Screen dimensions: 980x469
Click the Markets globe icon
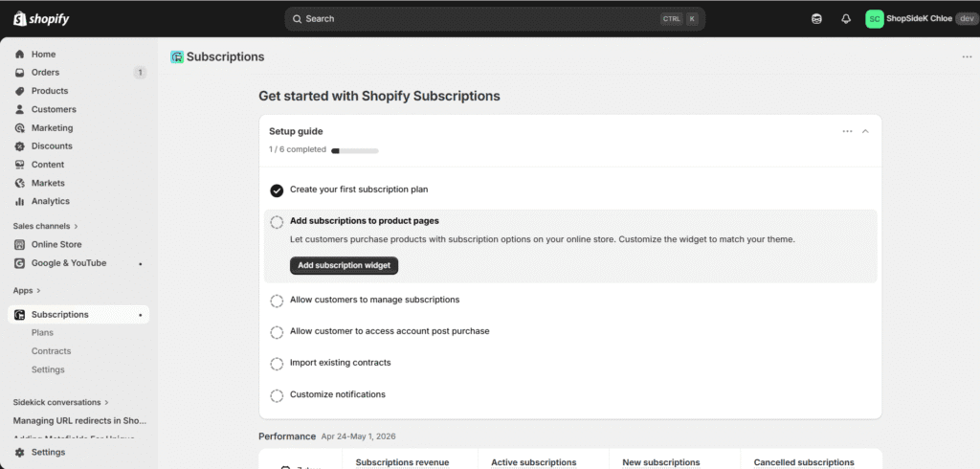tap(19, 183)
